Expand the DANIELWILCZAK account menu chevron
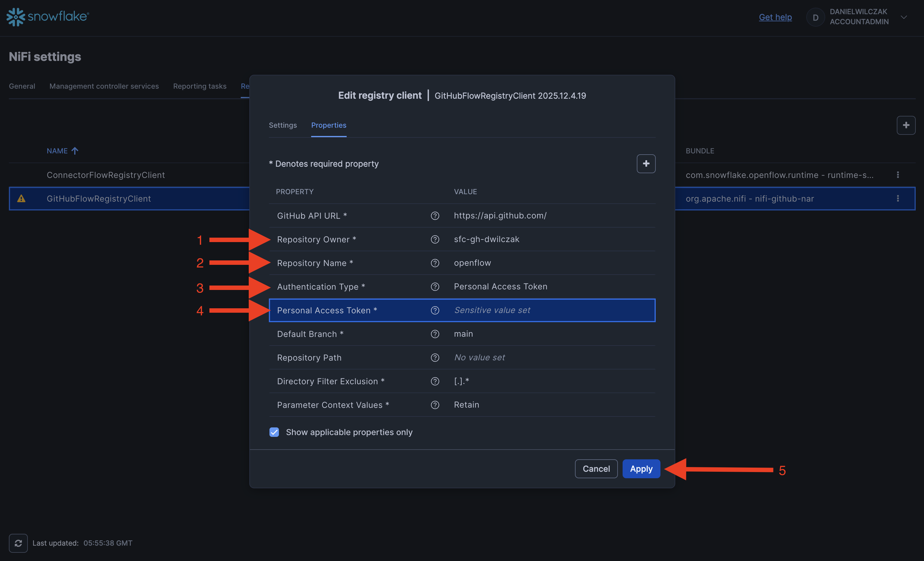This screenshot has width=924, height=561. 904,17
